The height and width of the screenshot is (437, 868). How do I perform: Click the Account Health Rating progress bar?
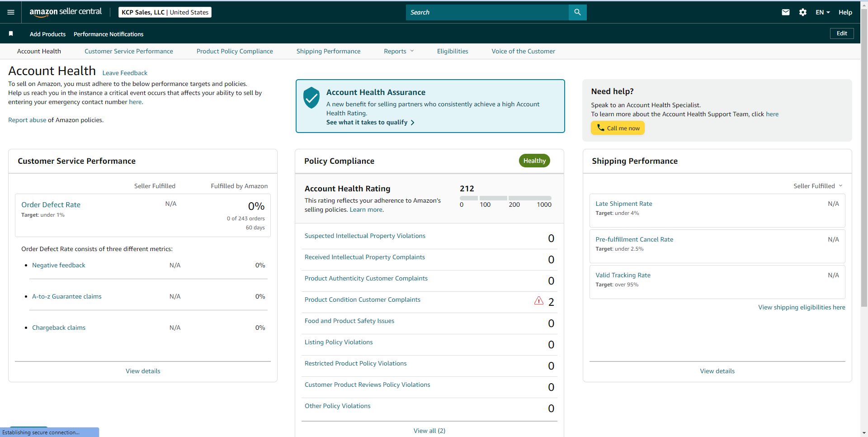[x=505, y=198]
